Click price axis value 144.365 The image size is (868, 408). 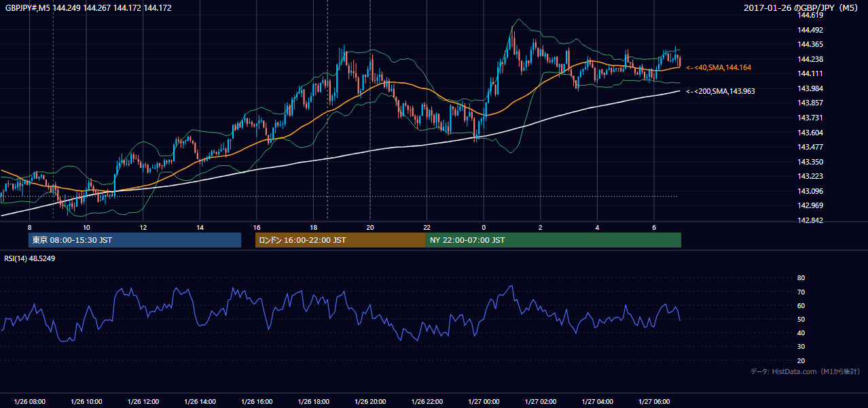coord(810,44)
